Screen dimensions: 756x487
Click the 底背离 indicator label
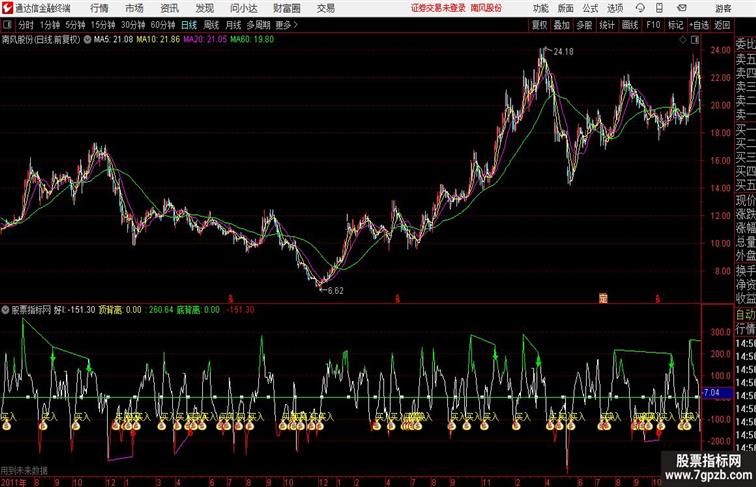(x=188, y=310)
